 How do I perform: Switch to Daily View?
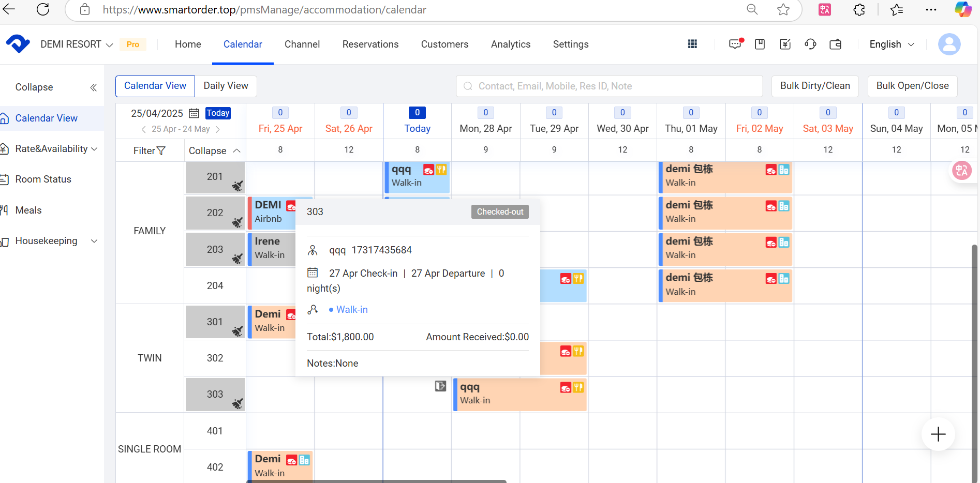[226, 86]
